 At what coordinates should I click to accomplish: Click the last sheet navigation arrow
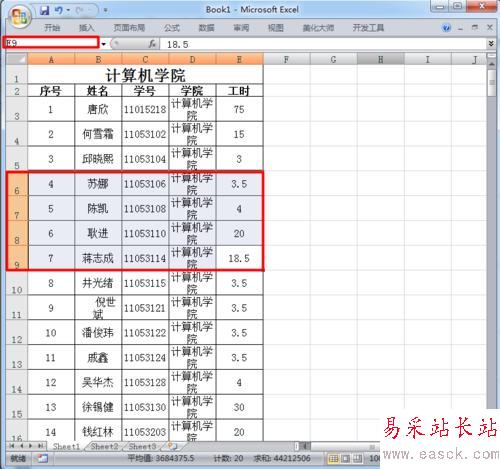pos(40,446)
